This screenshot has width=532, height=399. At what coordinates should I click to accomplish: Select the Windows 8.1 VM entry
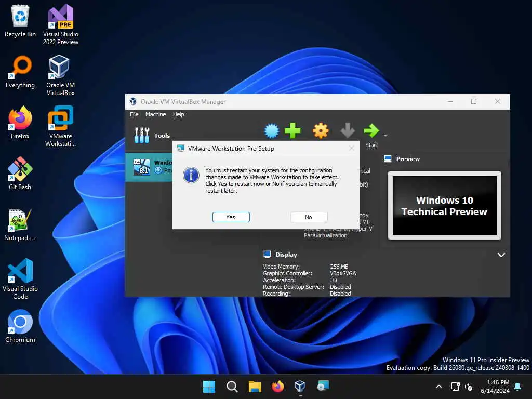(149, 167)
